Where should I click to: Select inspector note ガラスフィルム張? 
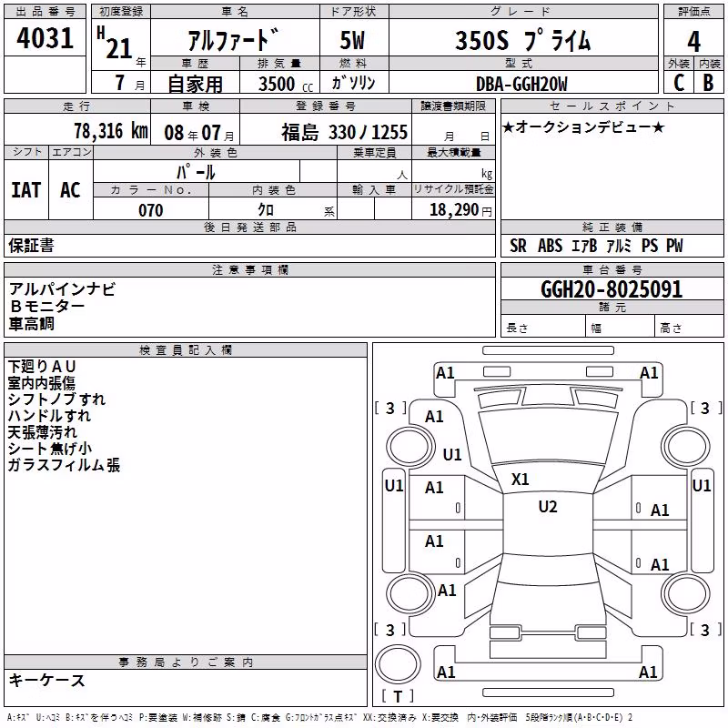pos(64,465)
